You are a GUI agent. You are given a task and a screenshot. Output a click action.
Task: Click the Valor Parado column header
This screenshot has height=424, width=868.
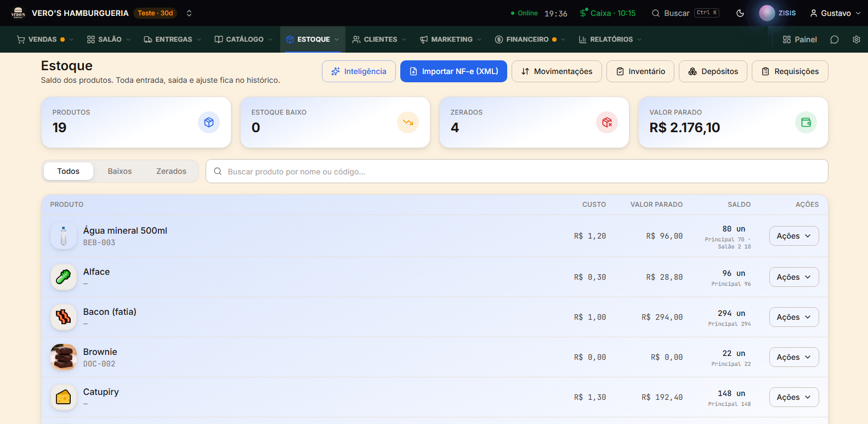656,205
